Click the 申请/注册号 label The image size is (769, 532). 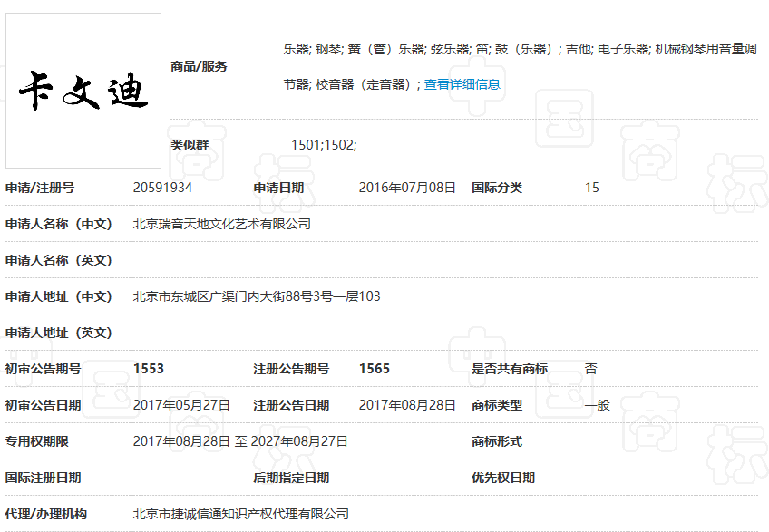coord(40,188)
